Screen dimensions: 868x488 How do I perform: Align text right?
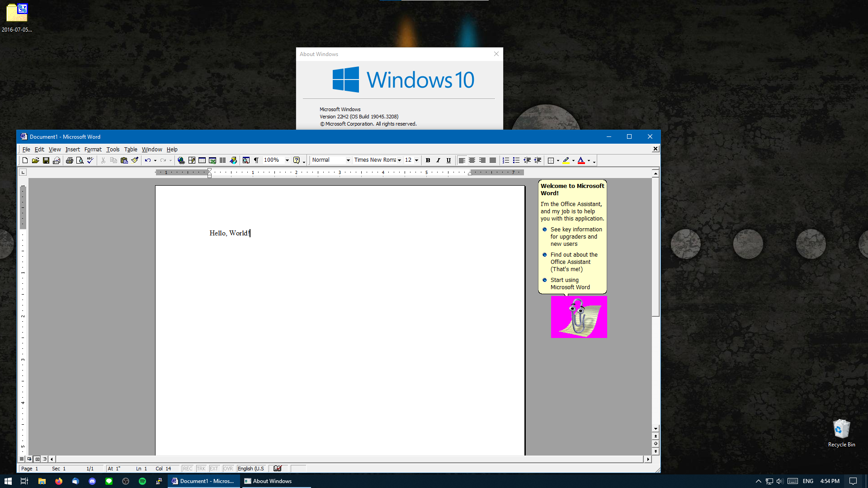coord(482,160)
